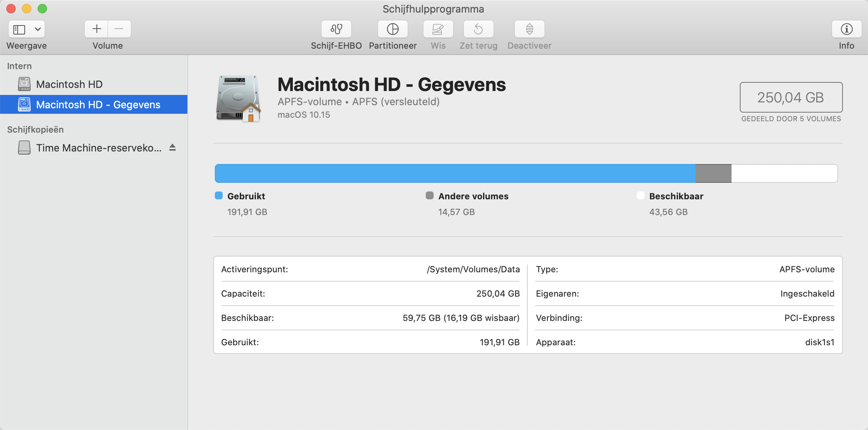
Task: Click the Deactiveer unmount icon
Action: point(529,29)
